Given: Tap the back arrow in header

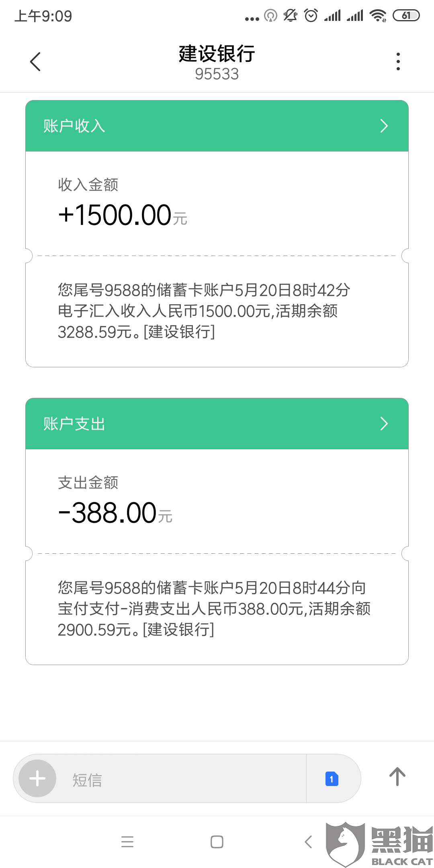Looking at the screenshot, I should [x=35, y=62].
